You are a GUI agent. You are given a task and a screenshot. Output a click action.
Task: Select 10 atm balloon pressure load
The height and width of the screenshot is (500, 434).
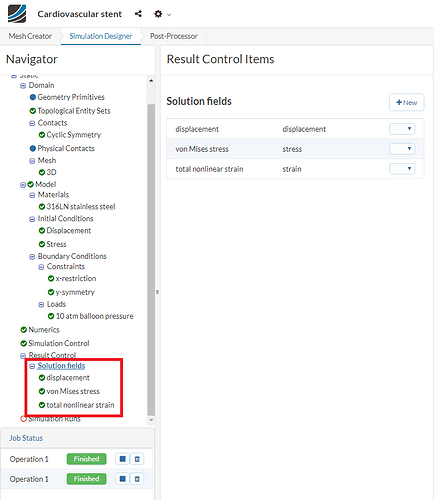pyautogui.click(x=94, y=316)
